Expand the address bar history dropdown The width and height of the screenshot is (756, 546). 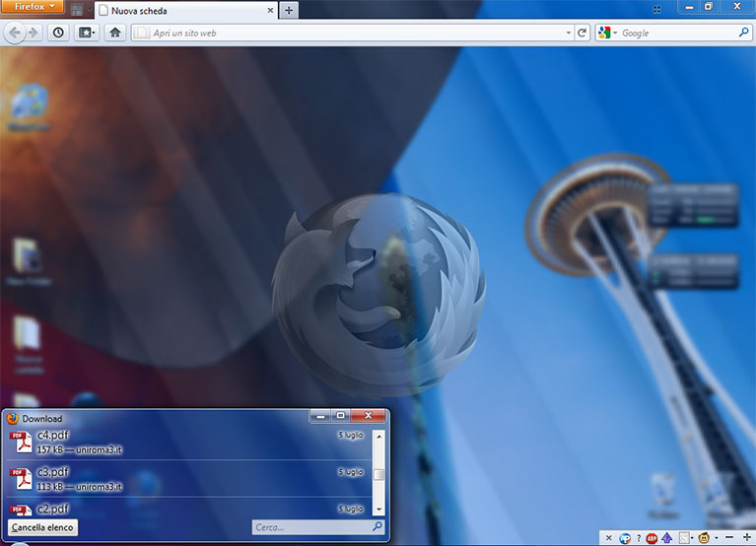569,33
